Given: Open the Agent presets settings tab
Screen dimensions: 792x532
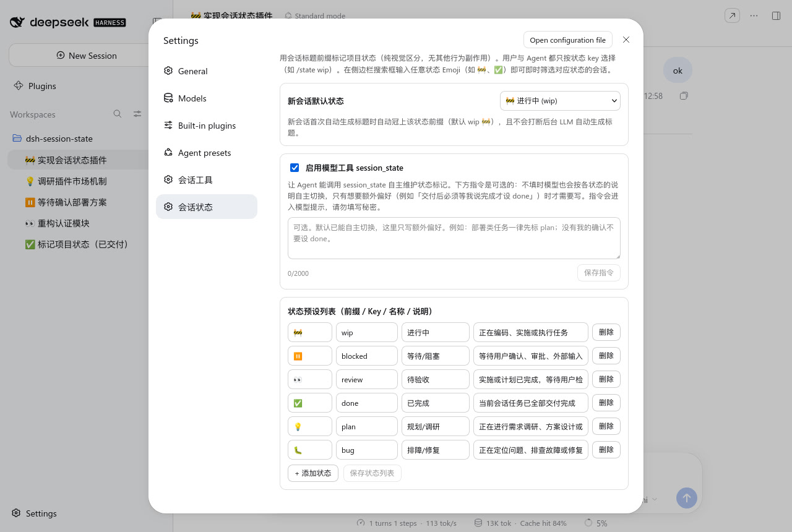Looking at the screenshot, I should click(207, 153).
